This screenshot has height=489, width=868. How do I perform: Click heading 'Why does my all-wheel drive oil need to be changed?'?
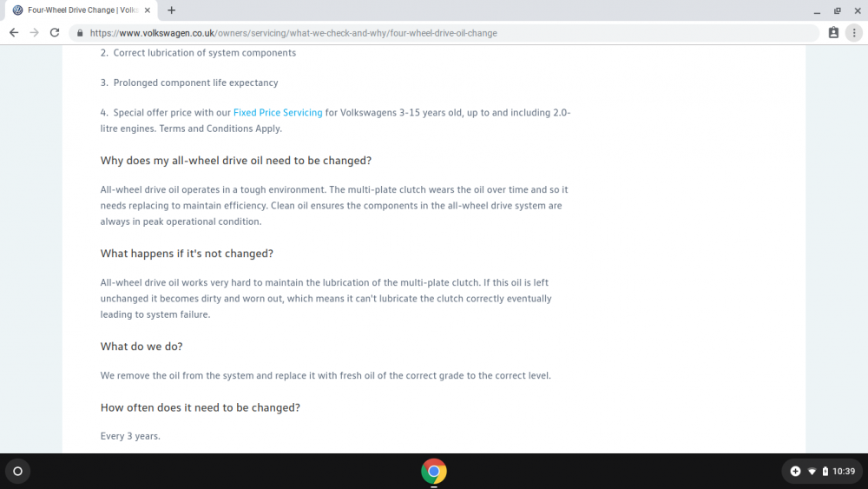point(236,161)
